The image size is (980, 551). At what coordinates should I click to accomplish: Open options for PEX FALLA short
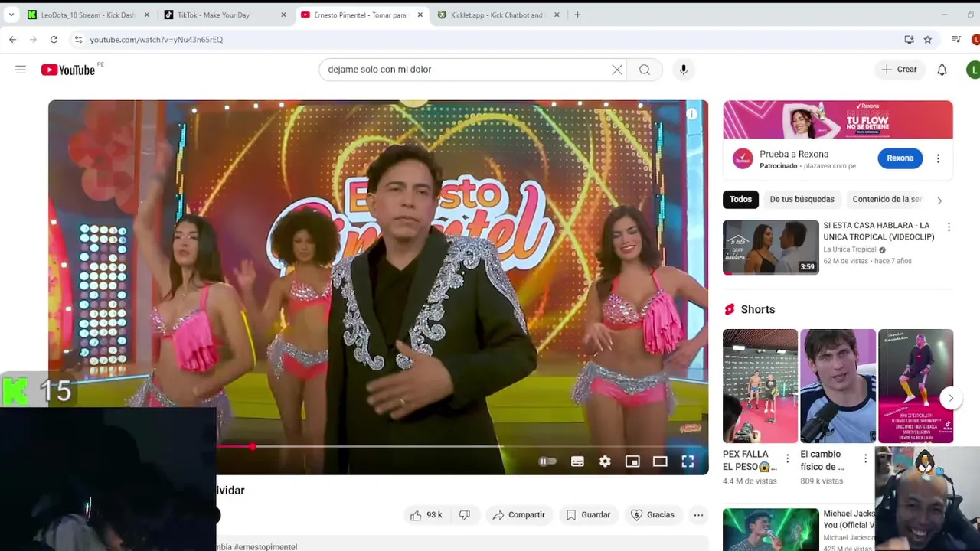tap(787, 459)
